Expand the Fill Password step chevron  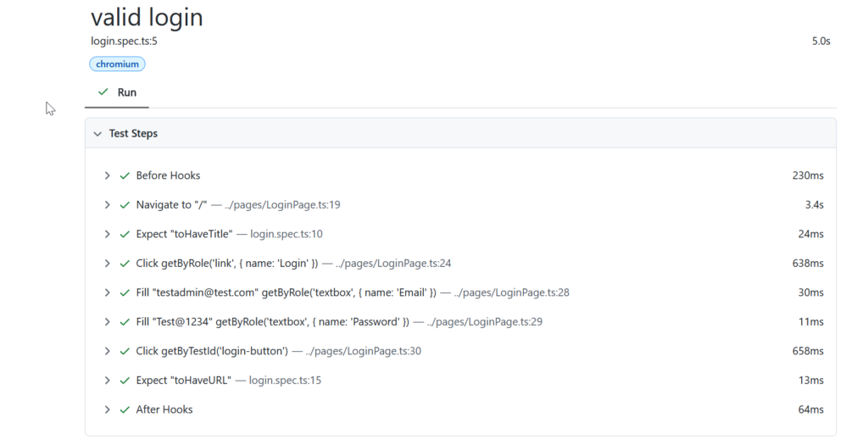[x=108, y=322]
